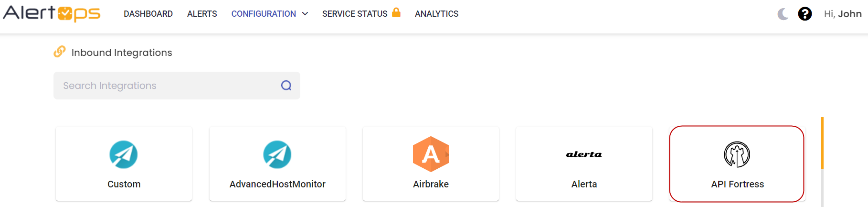Click the AlertOps logo
This screenshot has width=868, height=207.
pos(52,13)
